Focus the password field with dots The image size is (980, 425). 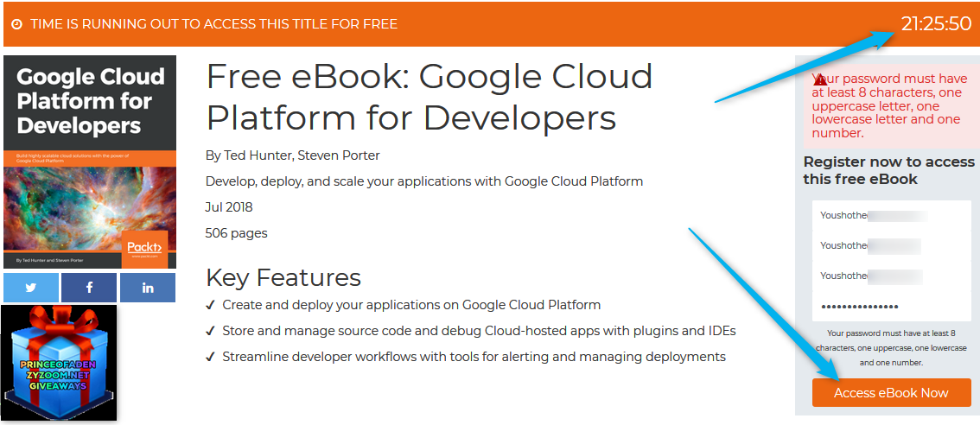892,307
